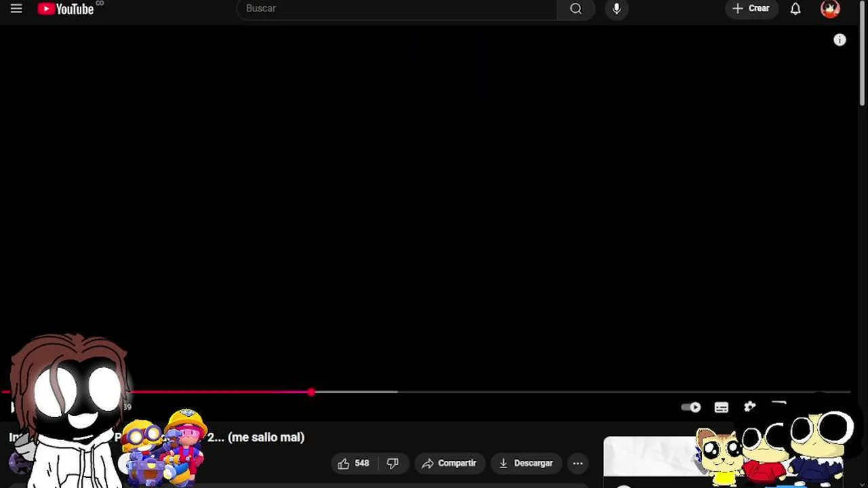Open player settings gear
The height and width of the screenshot is (488, 868).
[749, 407]
